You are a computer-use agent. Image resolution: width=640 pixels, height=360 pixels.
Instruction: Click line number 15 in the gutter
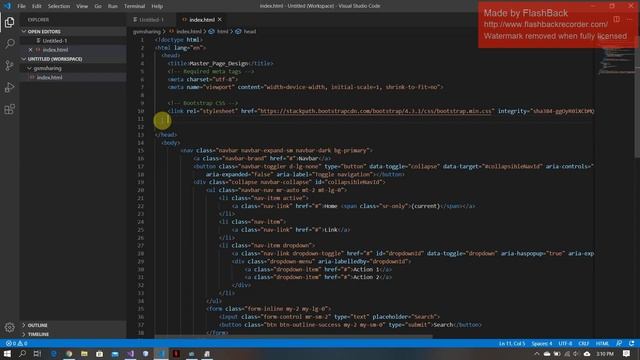click(x=141, y=151)
